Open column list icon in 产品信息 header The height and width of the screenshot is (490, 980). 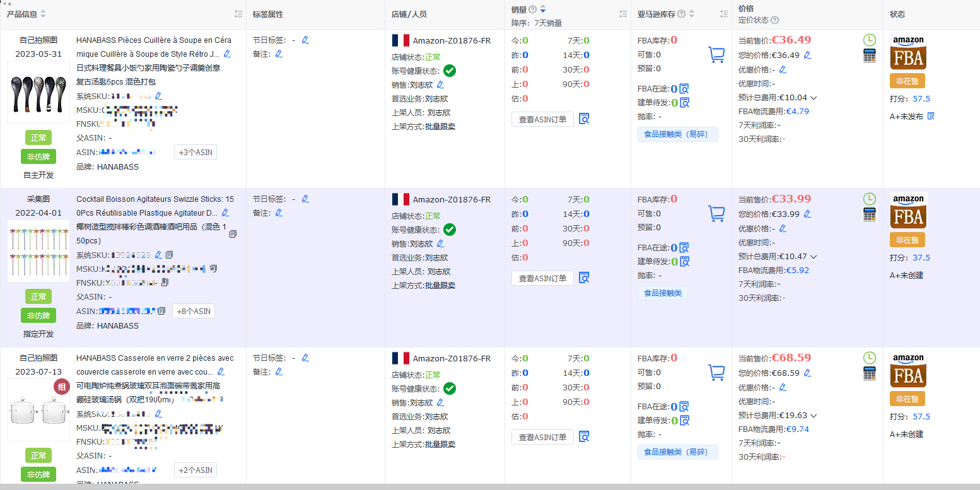pyautogui.click(x=238, y=14)
